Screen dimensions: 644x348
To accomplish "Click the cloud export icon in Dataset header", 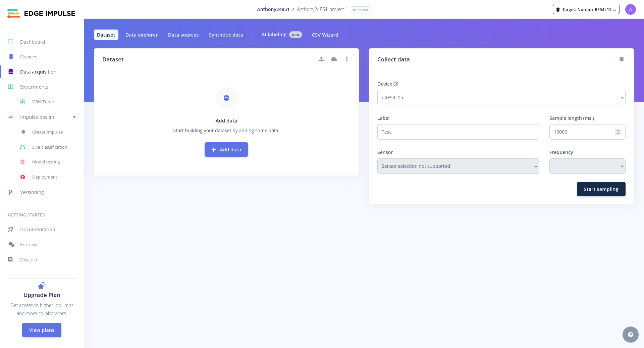I will tap(334, 59).
